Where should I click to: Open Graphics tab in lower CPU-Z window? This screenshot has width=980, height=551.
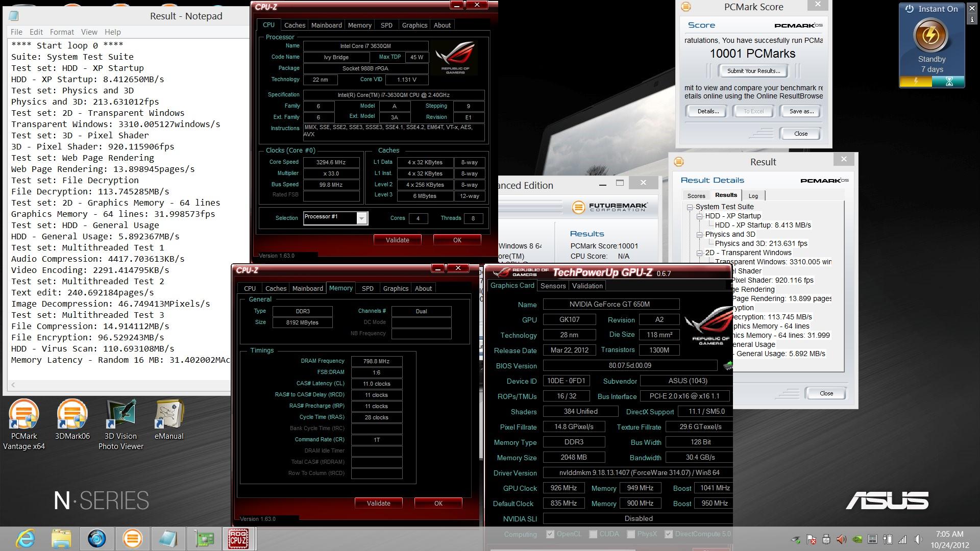pos(396,288)
